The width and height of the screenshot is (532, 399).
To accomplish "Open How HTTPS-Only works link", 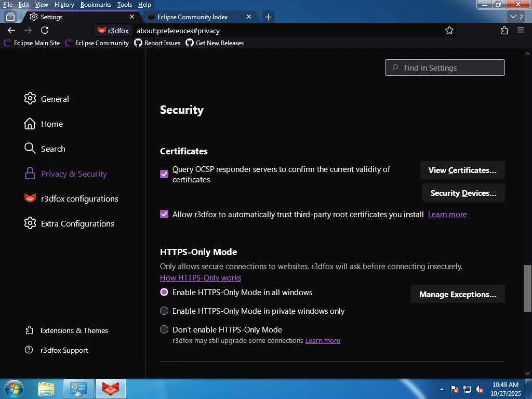I will (x=201, y=278).
